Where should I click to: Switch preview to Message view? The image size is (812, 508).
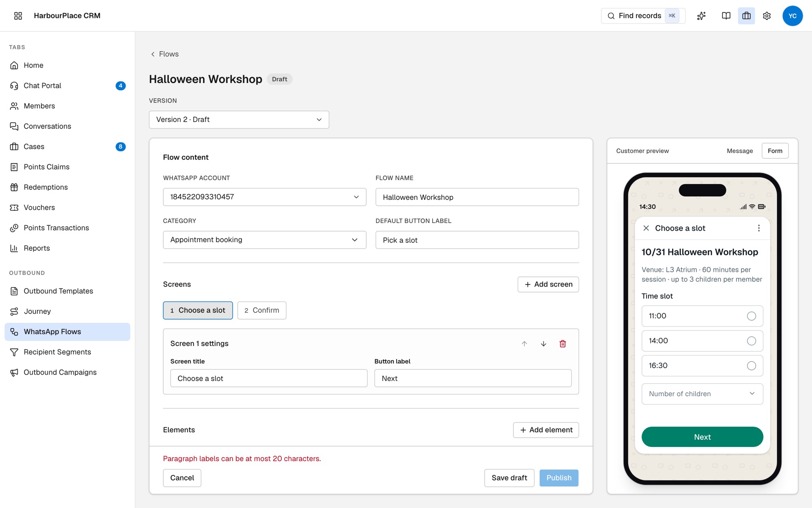[x=740, y=151]
